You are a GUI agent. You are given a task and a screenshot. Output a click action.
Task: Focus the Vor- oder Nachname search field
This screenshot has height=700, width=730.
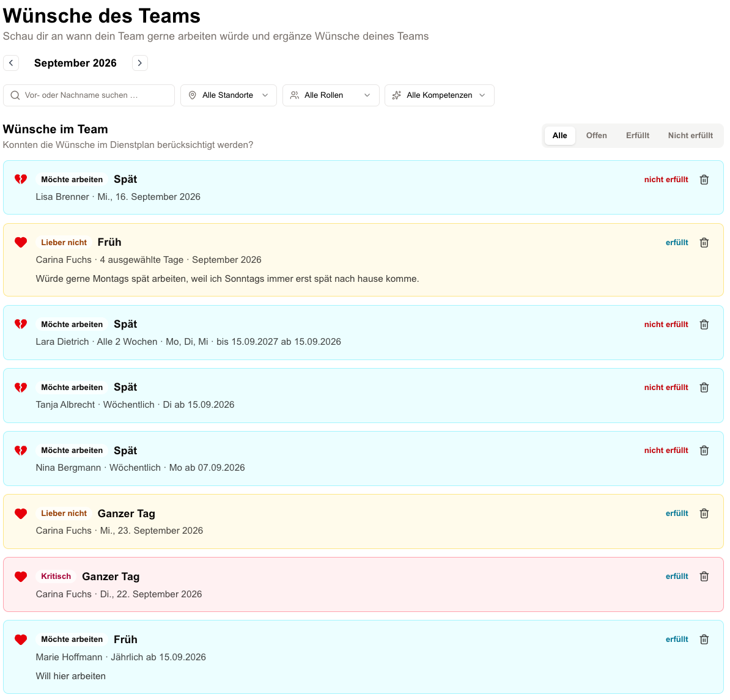[89, 95]
